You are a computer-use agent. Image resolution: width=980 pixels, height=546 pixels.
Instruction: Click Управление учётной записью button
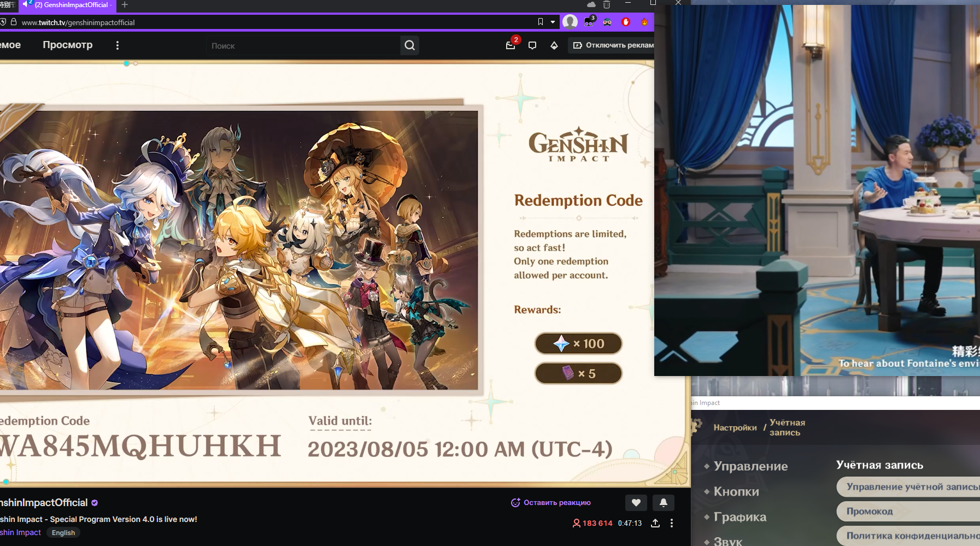908,487
